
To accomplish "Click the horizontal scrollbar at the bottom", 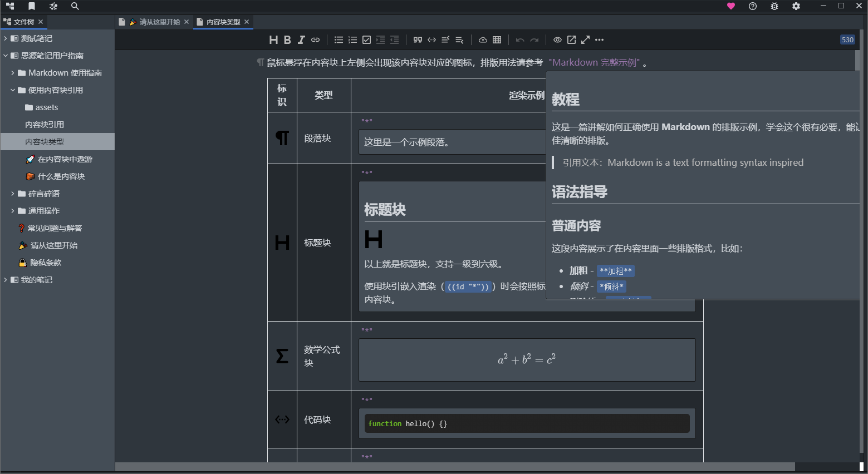I will pos(455,467).
